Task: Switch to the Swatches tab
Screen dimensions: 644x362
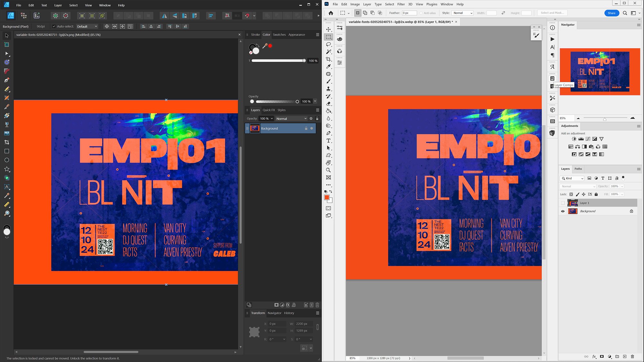Action: pyautogui.click(x=279, y=34)
